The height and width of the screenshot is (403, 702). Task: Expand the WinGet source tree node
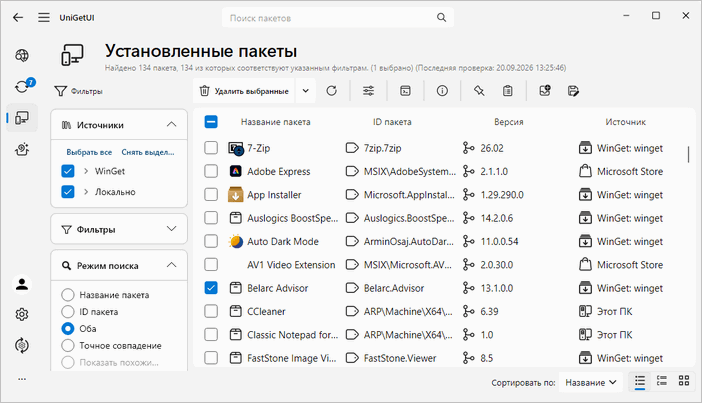coord(86,171)
